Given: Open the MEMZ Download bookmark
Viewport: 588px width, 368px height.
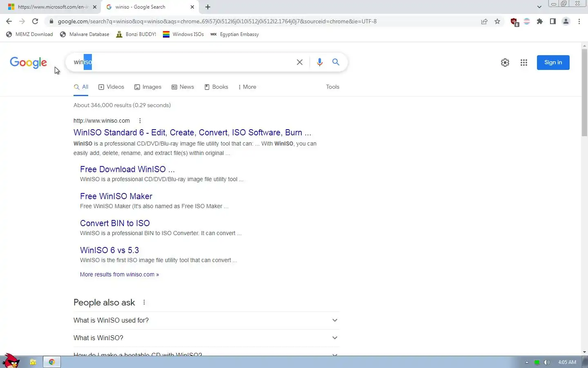Looking at the screenshot, I should point(30,34).
